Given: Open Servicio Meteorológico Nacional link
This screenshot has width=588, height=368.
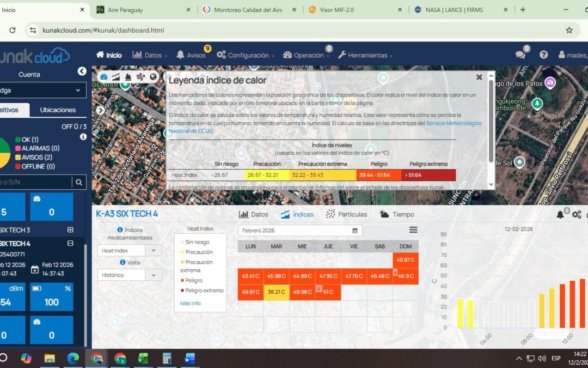Looking at the screenshot, I should click(x=454, y=123).
